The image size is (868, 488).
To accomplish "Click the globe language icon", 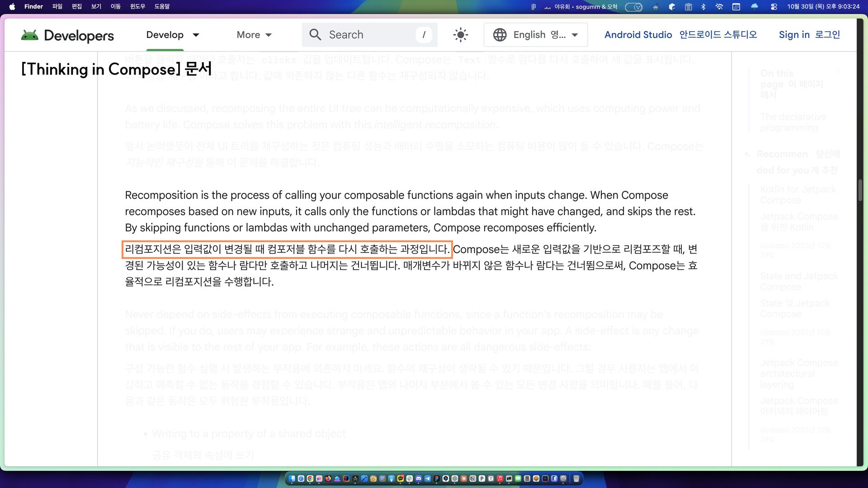I will pos(500,35).
